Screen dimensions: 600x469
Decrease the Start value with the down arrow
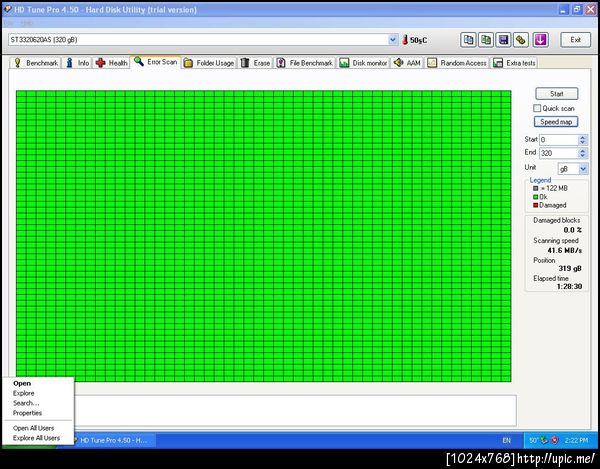click(582, 142)
